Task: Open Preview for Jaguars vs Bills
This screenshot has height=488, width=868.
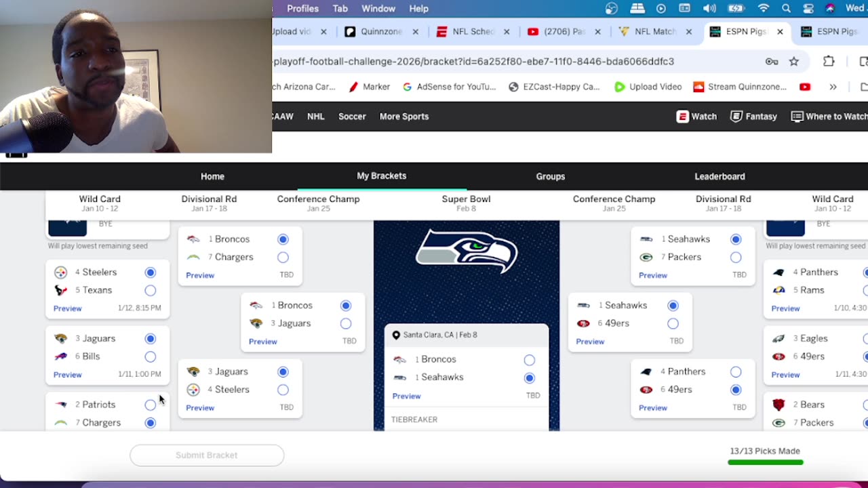Action: (68, 375)
